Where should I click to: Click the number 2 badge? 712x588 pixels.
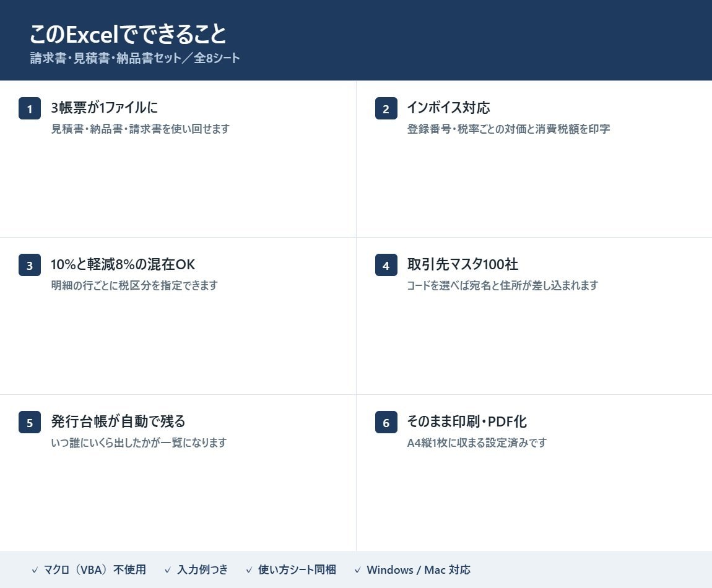[386, 108]
